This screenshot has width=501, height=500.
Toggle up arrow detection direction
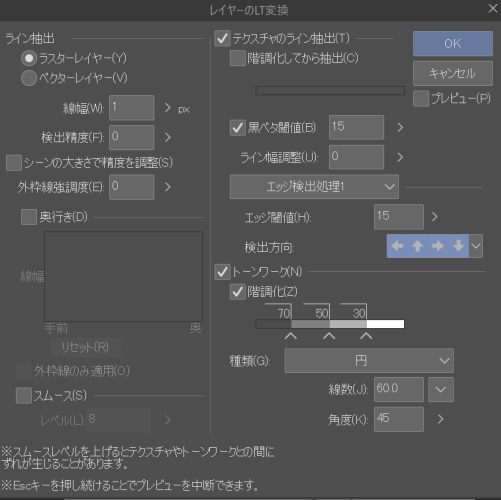point(417,246)
